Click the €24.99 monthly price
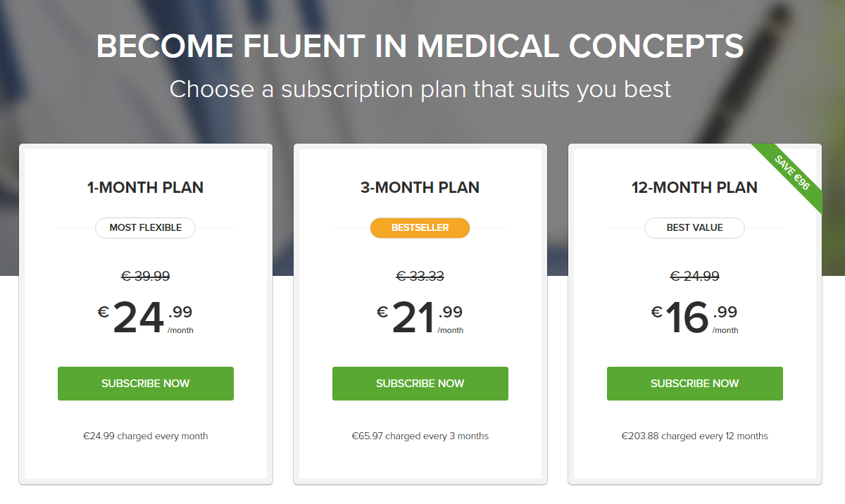Screen dimensions: 845x504 pyautogui.click(x=146, y=317)
